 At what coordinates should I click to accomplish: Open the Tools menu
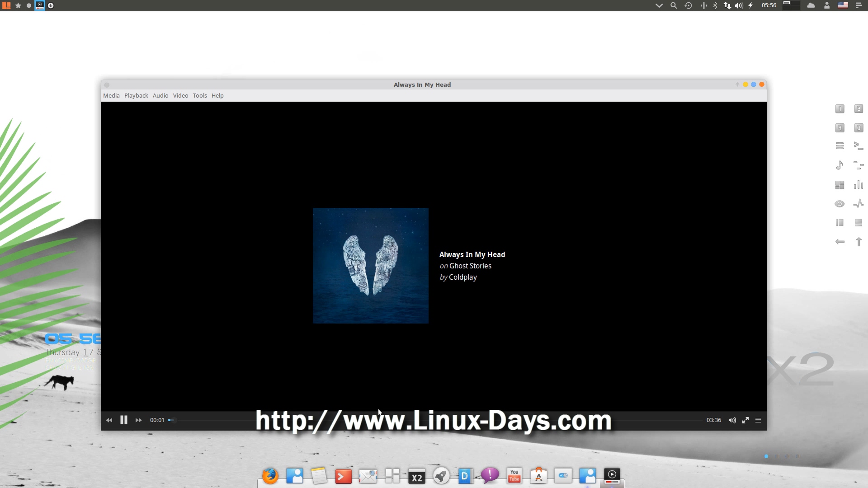coord(200,96)
